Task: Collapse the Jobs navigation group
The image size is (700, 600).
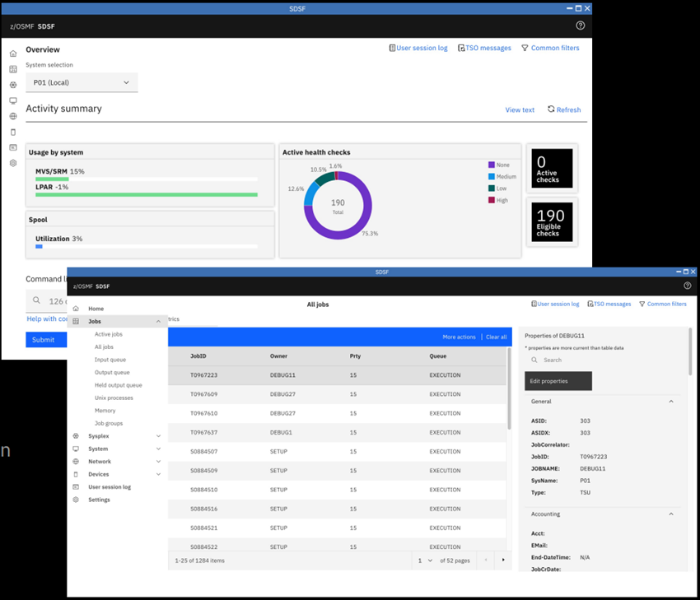Action: [158, 321]
